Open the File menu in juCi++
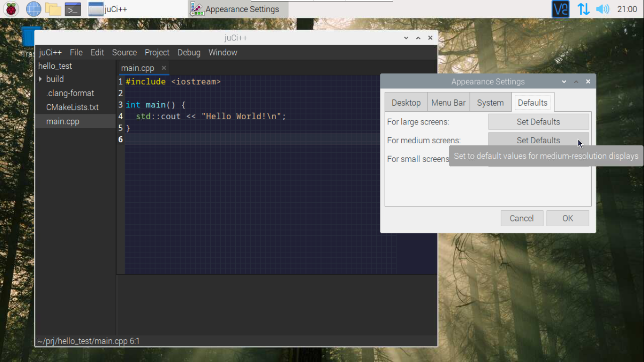This screenshot has width=644, height=362. (76, 52)
